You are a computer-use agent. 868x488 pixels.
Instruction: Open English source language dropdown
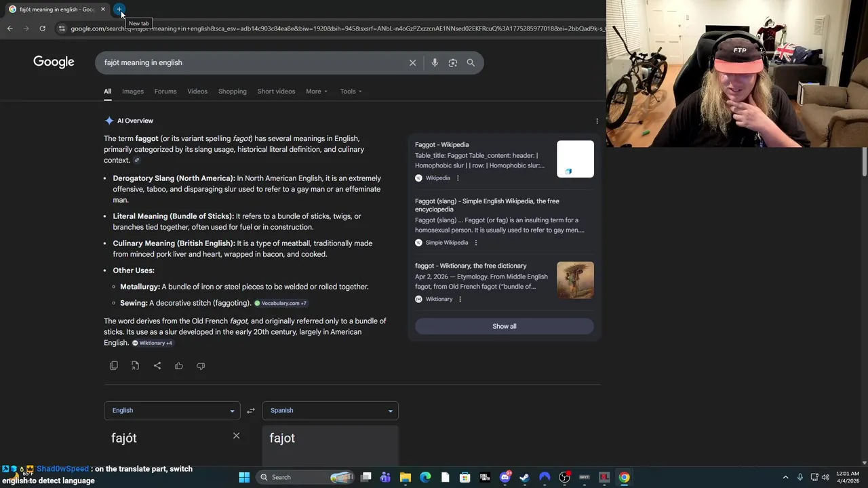(172, 411)
